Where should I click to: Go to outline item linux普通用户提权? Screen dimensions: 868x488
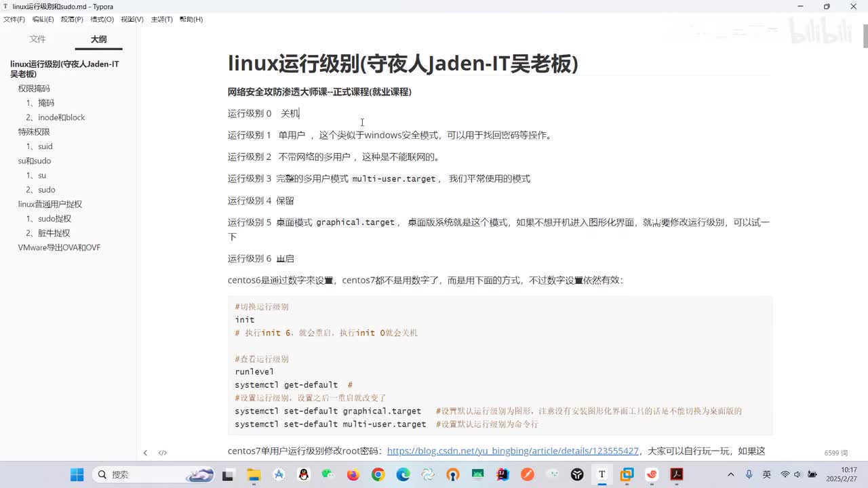click(50, 204)
